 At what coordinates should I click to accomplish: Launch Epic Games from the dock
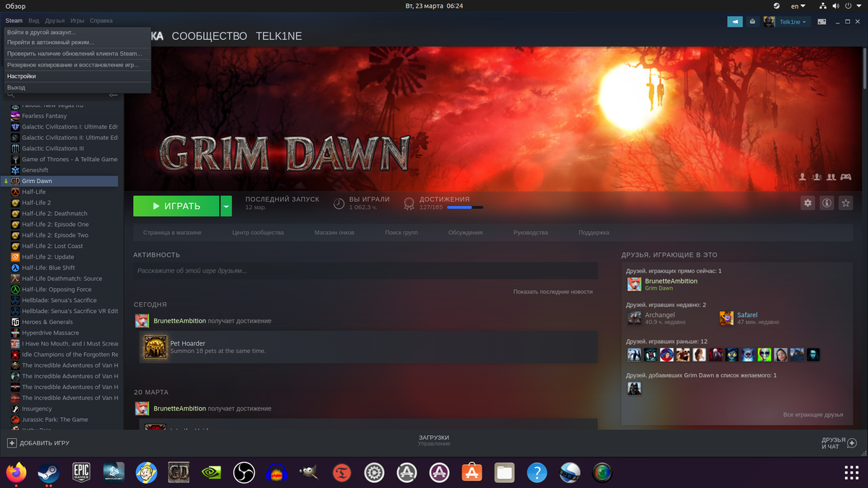point(81,472)
